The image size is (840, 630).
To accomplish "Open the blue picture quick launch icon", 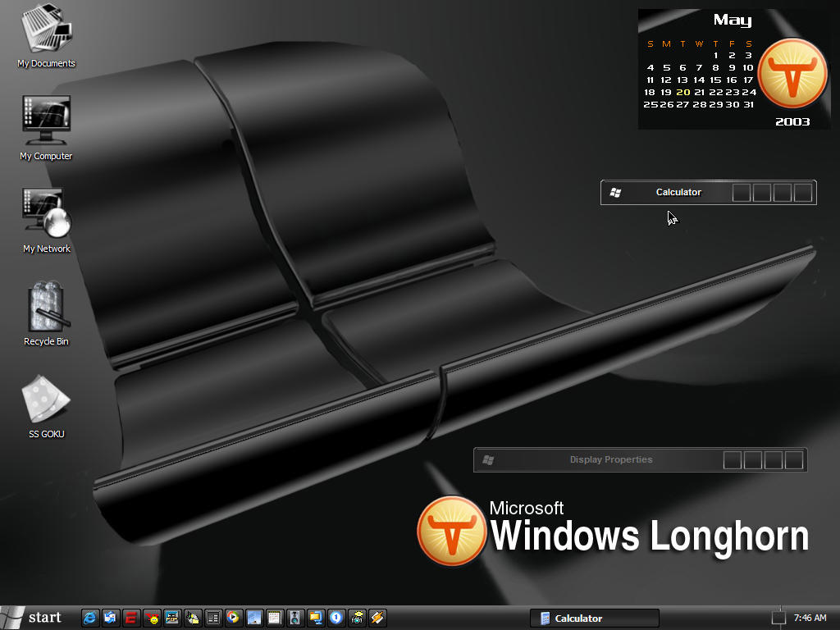I will (254, 618).
